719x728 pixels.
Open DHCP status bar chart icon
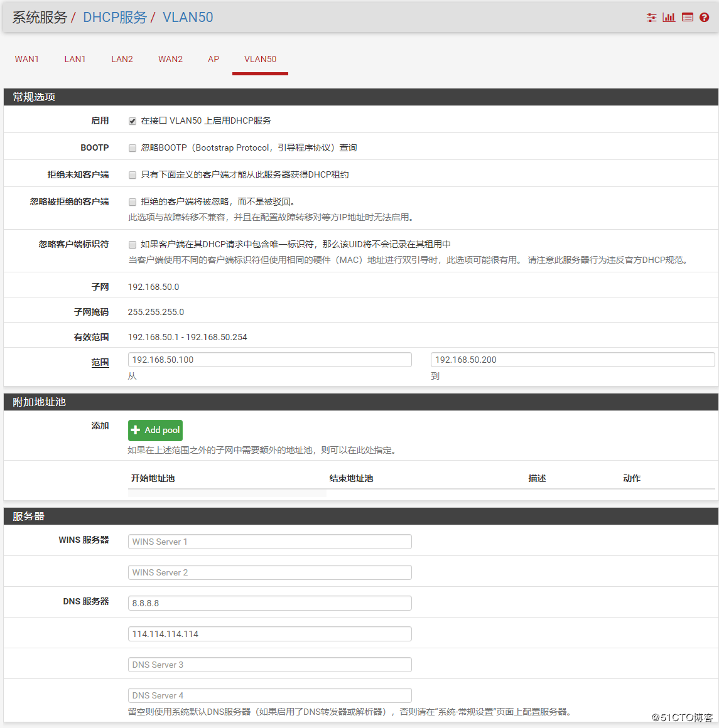point(669,18)
